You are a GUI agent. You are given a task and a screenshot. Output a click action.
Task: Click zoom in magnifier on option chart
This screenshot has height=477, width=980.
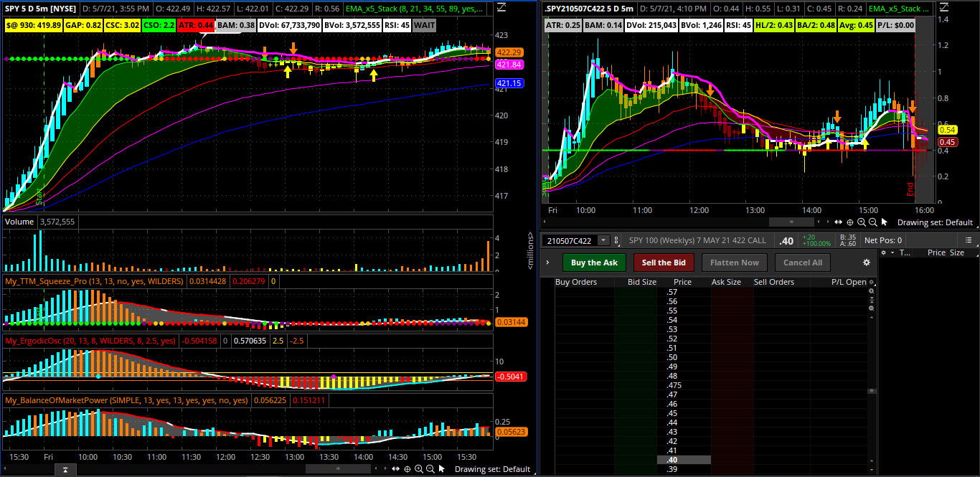tap(862, 222)
